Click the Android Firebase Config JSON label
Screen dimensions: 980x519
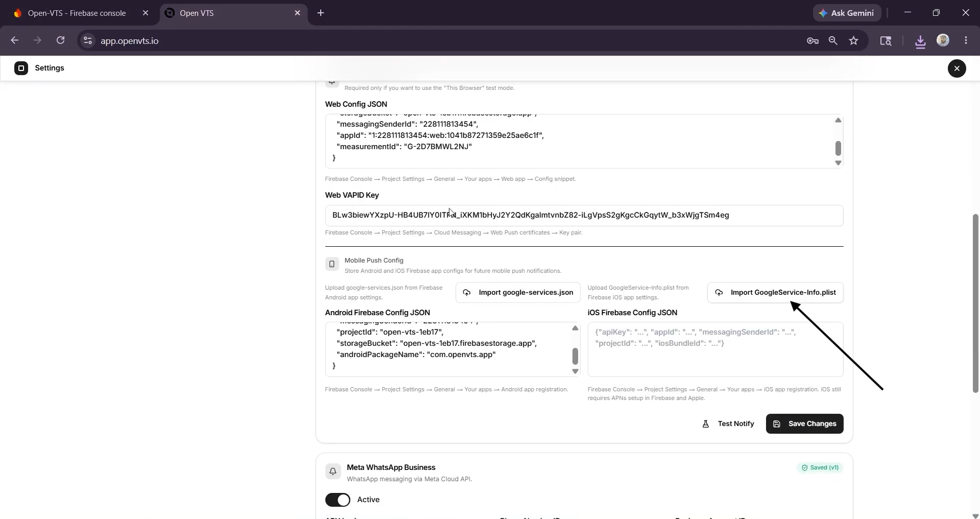point(377,313)
